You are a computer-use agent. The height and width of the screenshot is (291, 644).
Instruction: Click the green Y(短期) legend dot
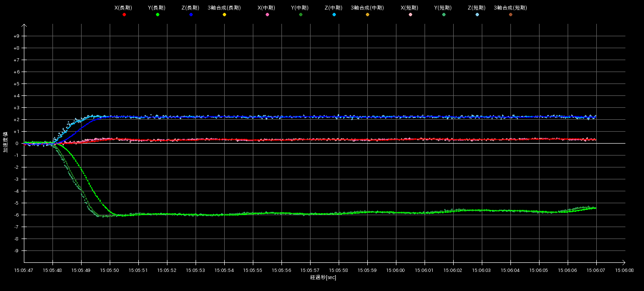(444, 15)
